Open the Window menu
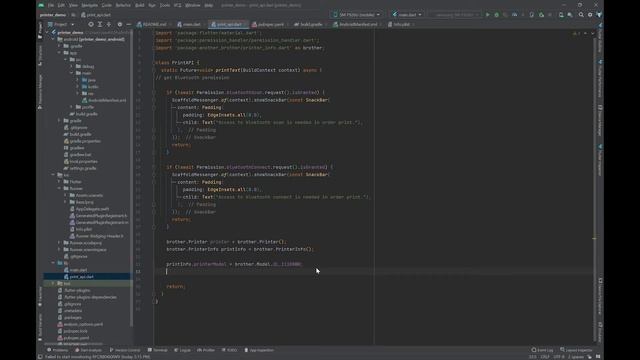The height and width of the screenshot is (360, 640). coord(193,5)
